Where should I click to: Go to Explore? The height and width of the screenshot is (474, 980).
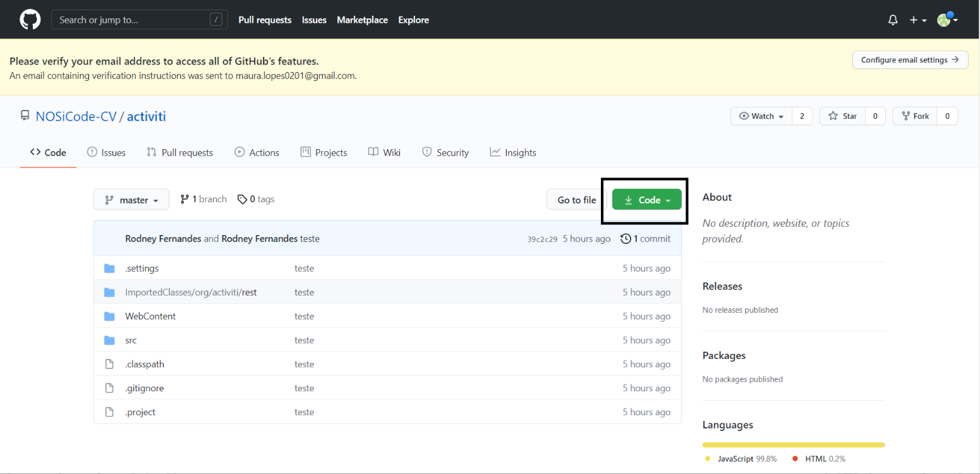413,20
